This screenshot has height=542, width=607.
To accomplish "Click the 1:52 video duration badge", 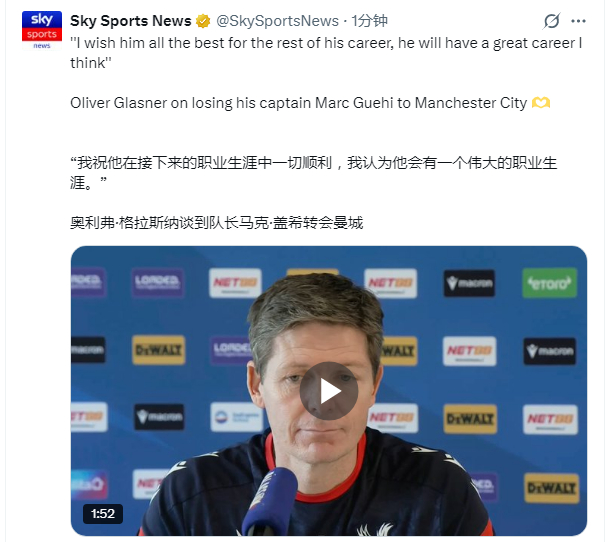I will pos(103,514).
